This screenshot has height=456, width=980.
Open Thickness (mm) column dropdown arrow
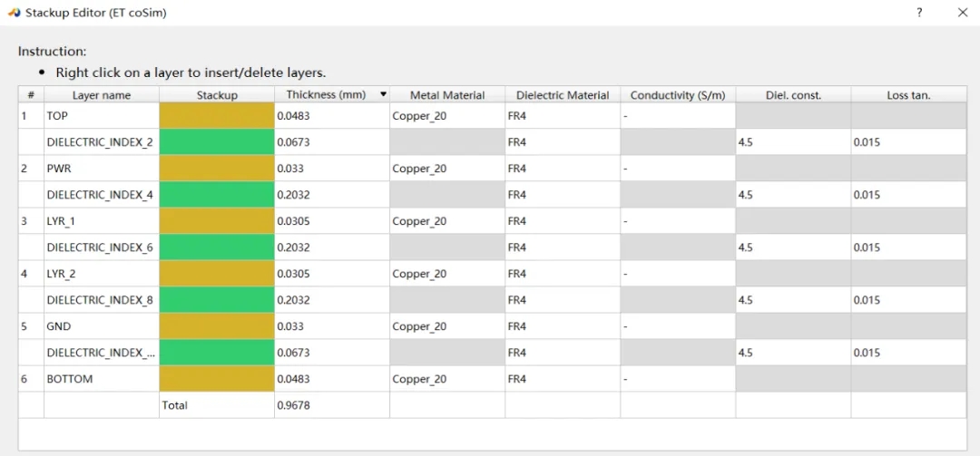[383, 94]
